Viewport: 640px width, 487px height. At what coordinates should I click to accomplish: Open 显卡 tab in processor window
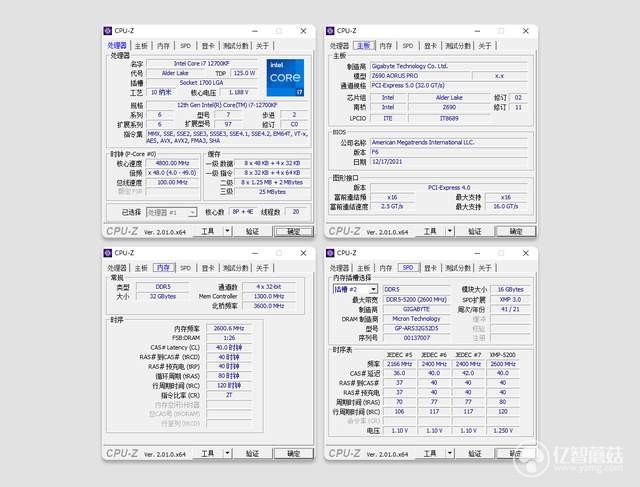[208, 46]
